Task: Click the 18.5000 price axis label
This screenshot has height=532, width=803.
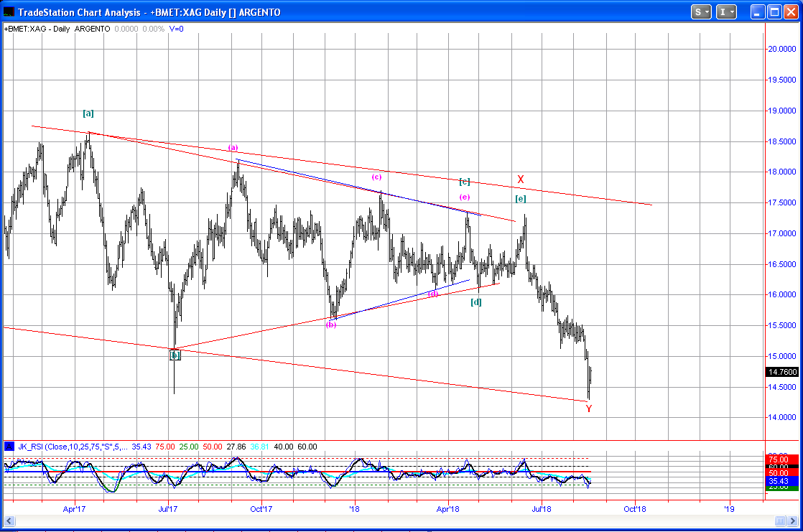Action: (x=781, y=141)
